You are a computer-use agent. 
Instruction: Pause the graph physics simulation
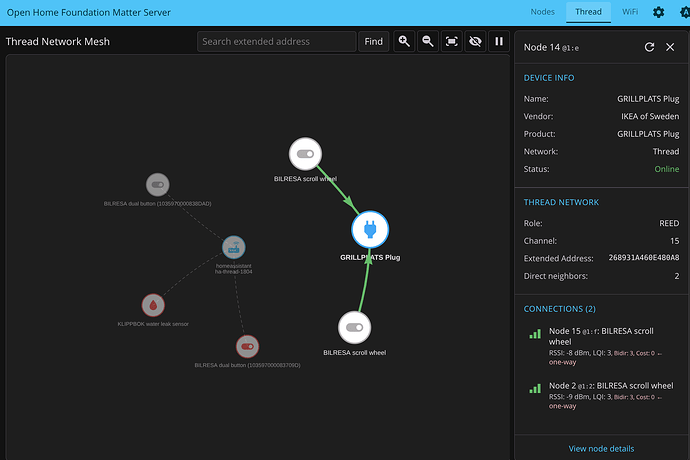[499, 41]
